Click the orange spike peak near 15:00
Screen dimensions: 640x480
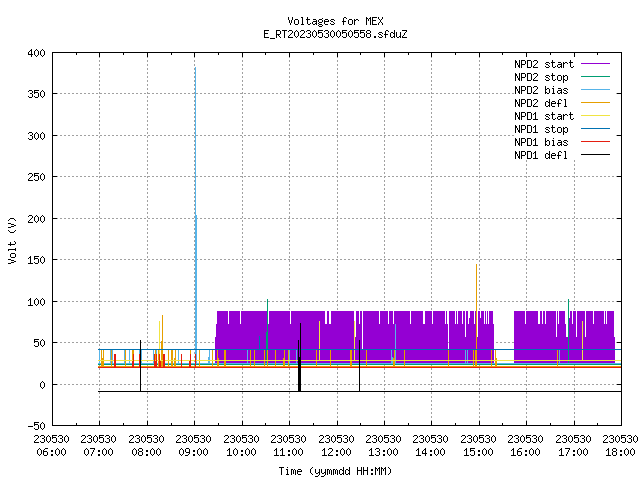(476, 265)
